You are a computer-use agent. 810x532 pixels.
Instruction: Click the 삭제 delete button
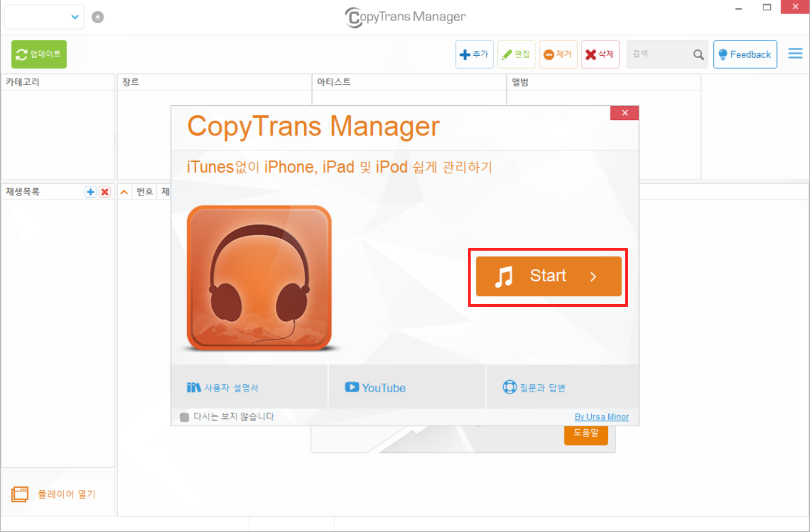click(x=600, y=54)
